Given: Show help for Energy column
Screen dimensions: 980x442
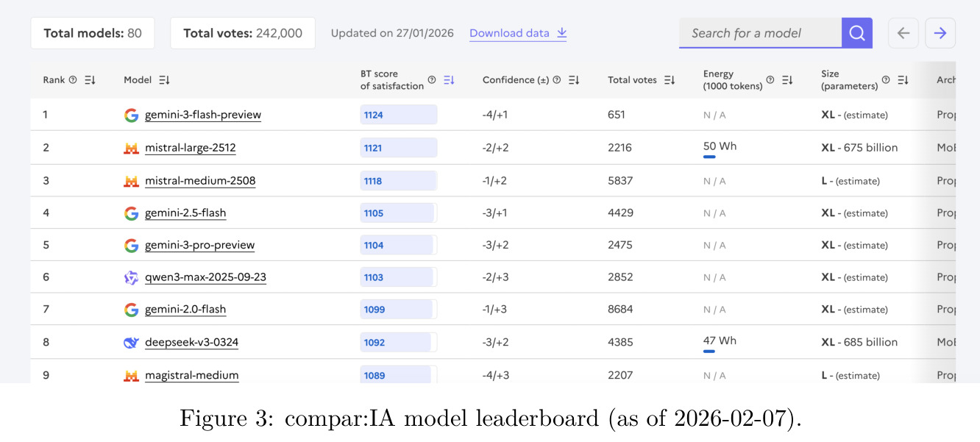Looking at the screenshot, I should click(x=770, y=80).
